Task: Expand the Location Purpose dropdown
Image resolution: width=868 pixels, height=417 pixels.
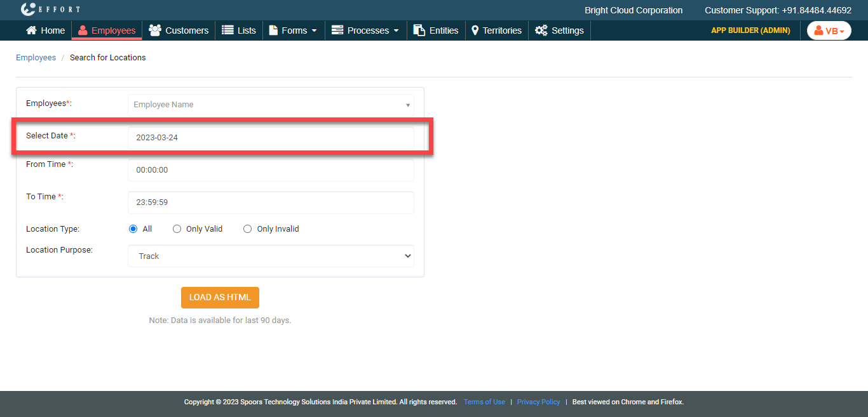Action: coord(271,256)
